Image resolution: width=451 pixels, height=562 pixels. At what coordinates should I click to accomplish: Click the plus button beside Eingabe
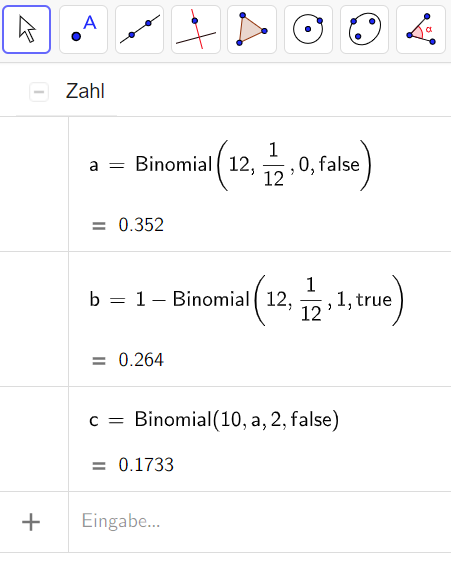31,522
